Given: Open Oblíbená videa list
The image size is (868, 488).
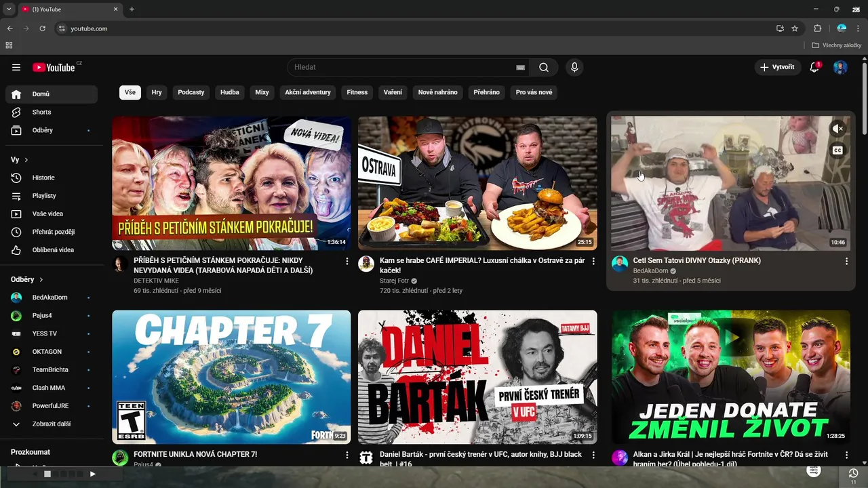Looking at the screenshot, I should point(52,250).
